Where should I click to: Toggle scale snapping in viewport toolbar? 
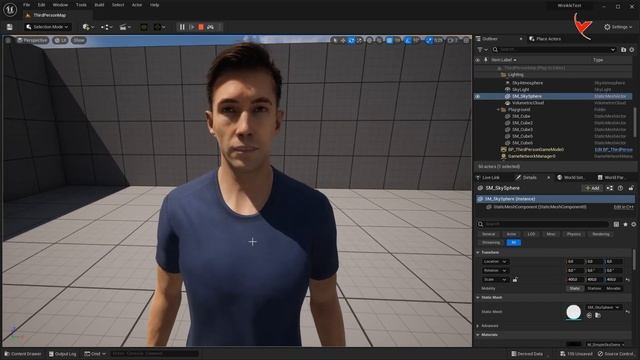(x=429, y=40)
